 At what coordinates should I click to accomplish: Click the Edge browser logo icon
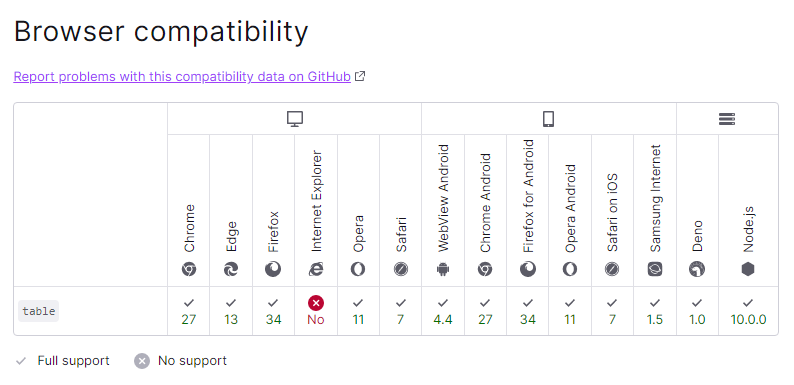[231, 269]
